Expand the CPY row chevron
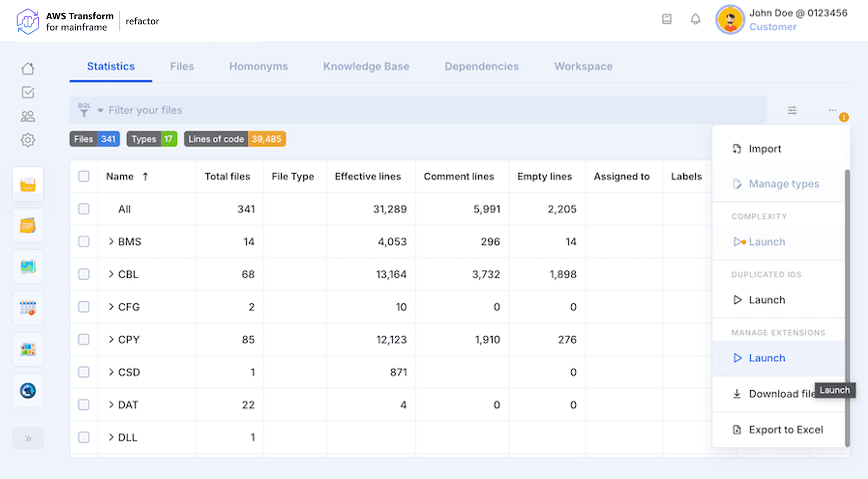Image resolution: width=868 pixels, height=479 pixels. point(111,339)
